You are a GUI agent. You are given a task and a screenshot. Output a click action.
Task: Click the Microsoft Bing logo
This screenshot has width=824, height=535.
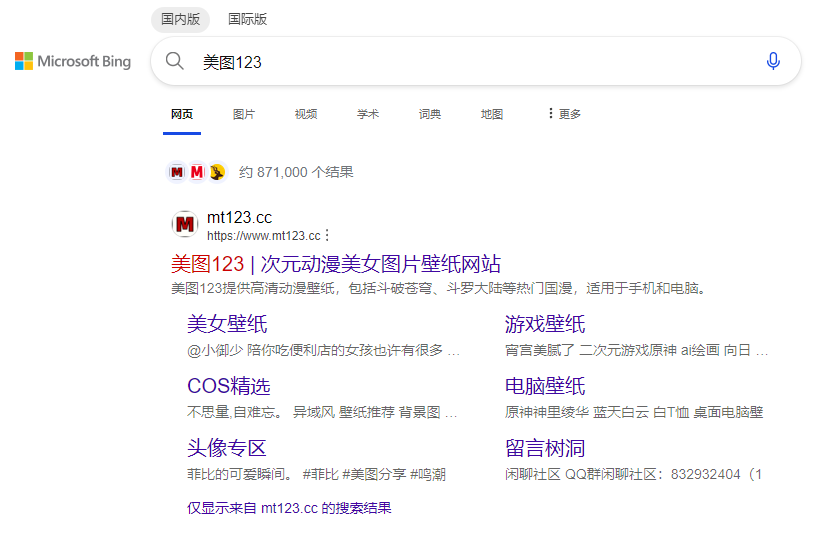(73, 61)
